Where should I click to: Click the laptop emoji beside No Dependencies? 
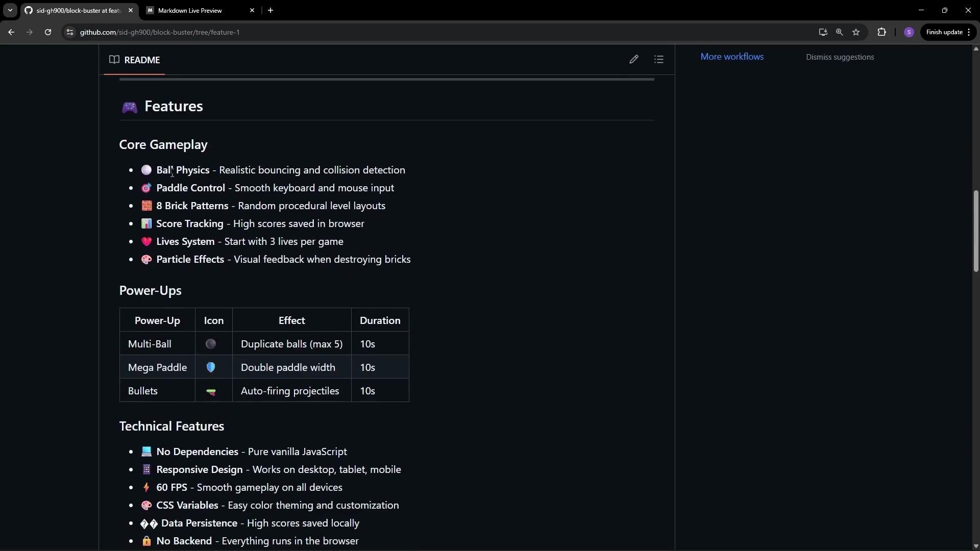point(146,452)
